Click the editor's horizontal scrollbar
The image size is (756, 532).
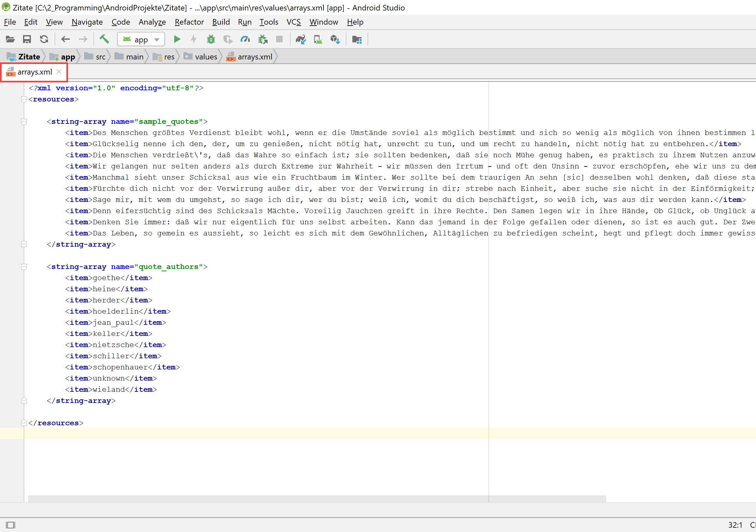tap(317, 499)
